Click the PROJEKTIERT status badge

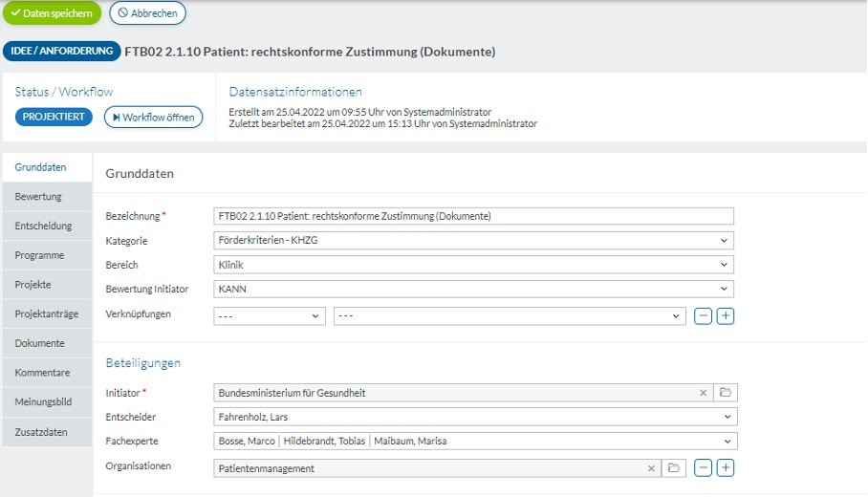click(x=54, y=117)
